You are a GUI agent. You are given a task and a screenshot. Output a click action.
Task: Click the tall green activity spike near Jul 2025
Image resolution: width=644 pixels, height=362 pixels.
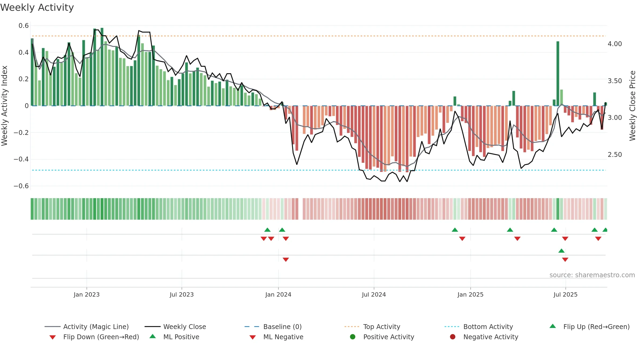point(558,73)
